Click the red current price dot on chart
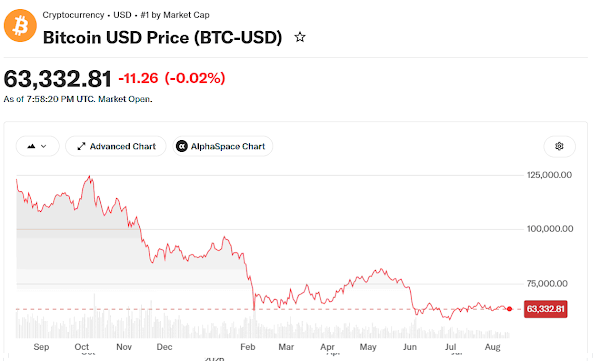600x361 pixels. coord(509,309)
